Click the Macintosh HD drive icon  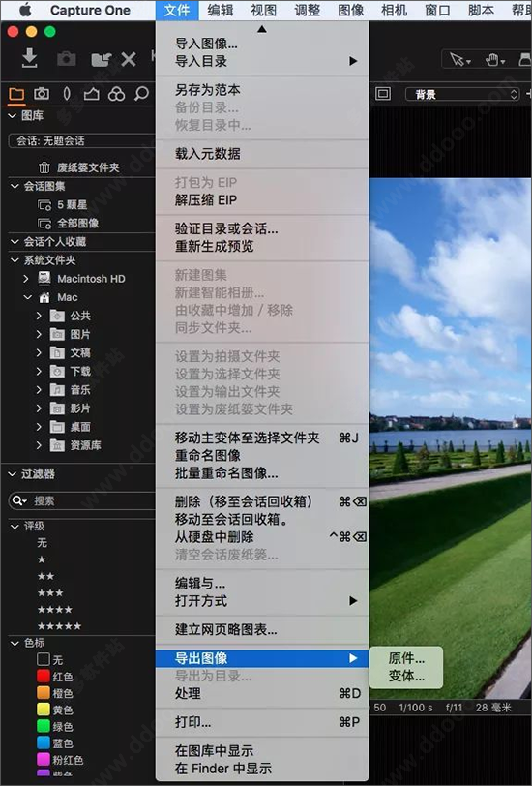44,278
